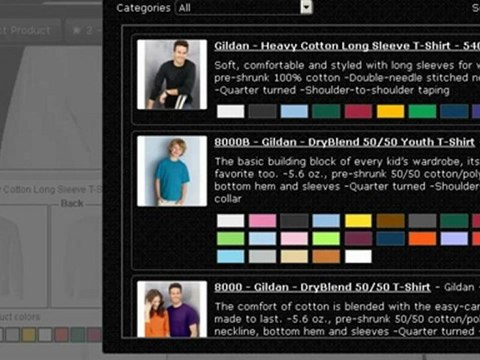Pick forest green swatch in Youth T-Shirt first row
The image size is (480, 360).
pos(454,221)
